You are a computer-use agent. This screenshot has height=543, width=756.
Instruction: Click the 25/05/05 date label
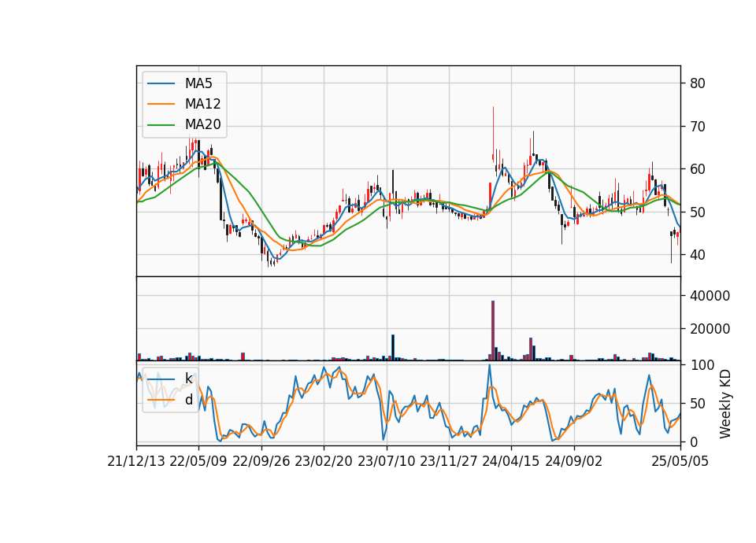pyautogui.click(x=680, y=461)
